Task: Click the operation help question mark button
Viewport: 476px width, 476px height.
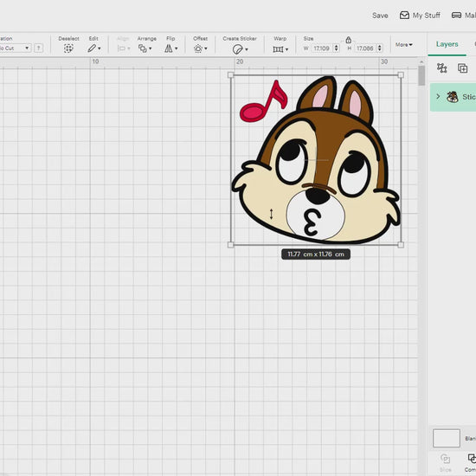Action: tap(39, 48)
